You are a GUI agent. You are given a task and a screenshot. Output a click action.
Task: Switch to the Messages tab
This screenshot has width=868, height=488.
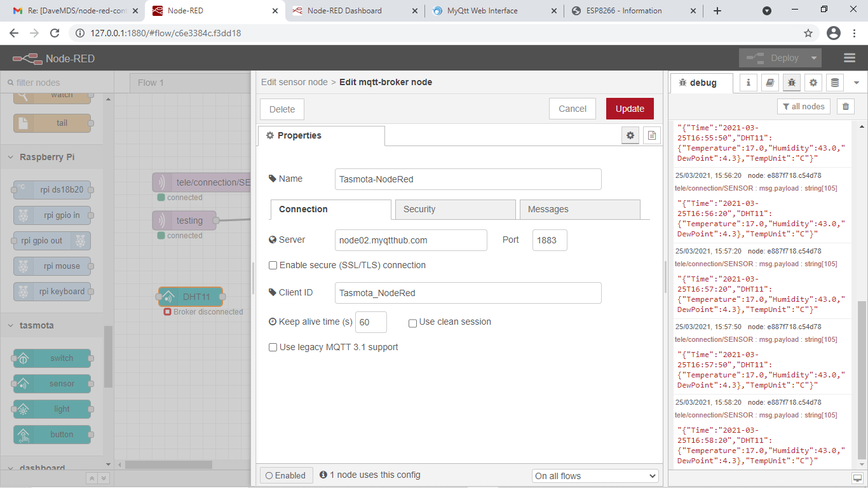[580, 209]
